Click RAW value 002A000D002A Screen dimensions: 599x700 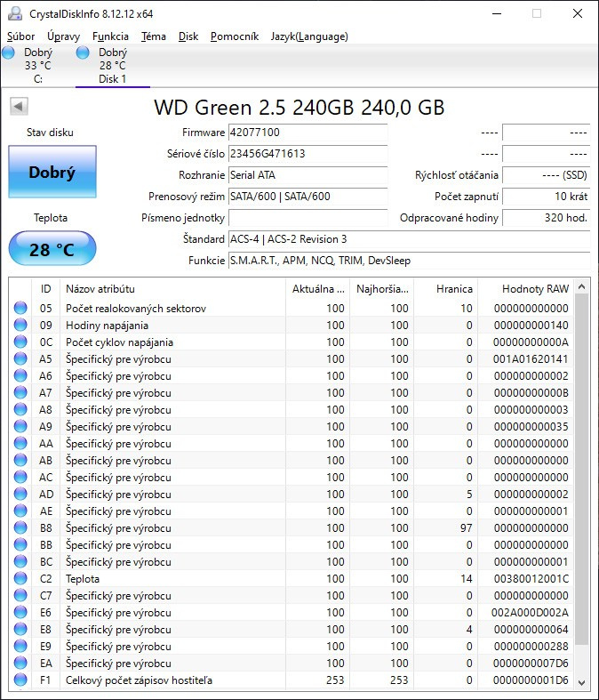point(530,613)
